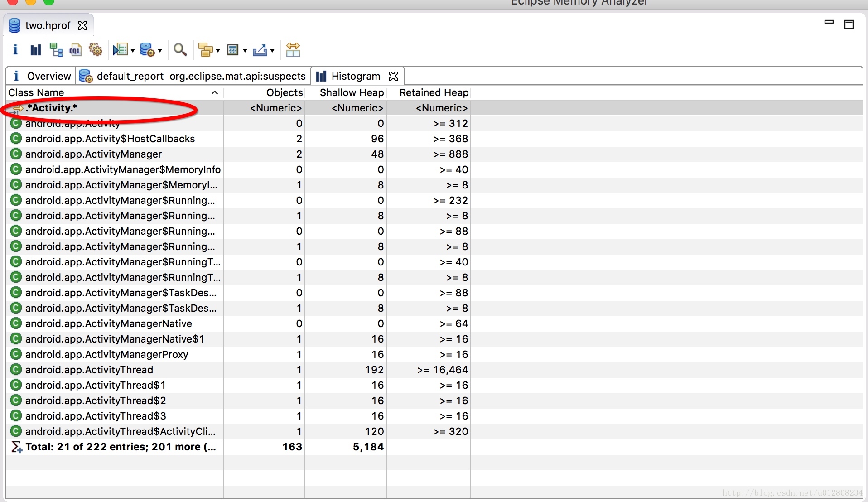Click the total shallow heap value 5,184
Viewport: 868px width, 502px height.
pyautogui.click(x=368, y=447)
